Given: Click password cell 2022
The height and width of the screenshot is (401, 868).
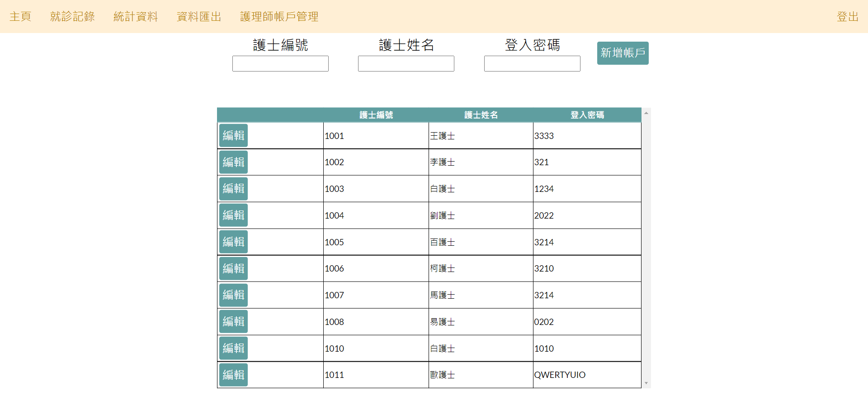Looking at the screenshot, I should (587, 215).
